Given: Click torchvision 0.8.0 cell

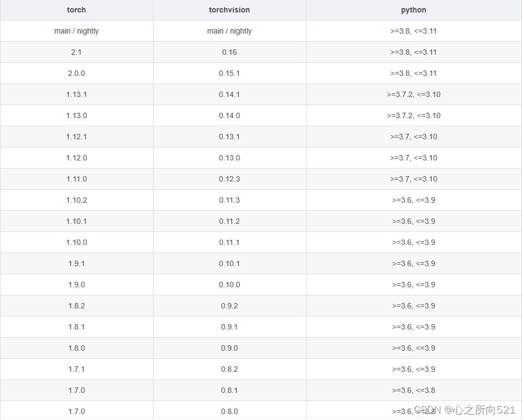Looking at the screenshot, I should (x=229, y=410).
